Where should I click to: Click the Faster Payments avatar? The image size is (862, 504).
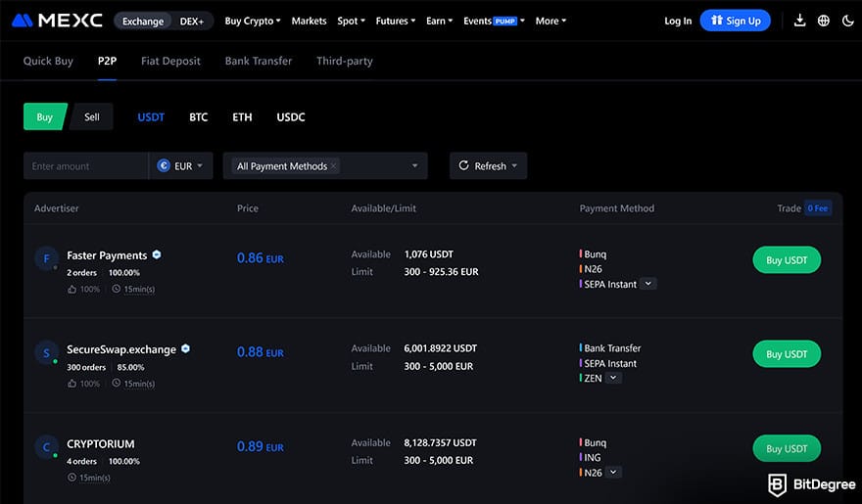tap(46, 258)
